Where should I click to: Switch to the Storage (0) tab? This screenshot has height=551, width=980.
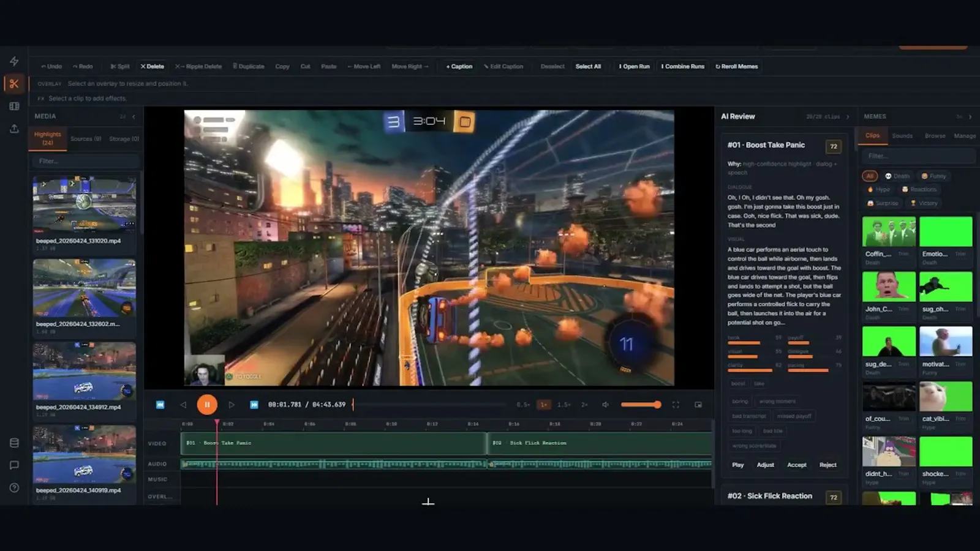124,139
